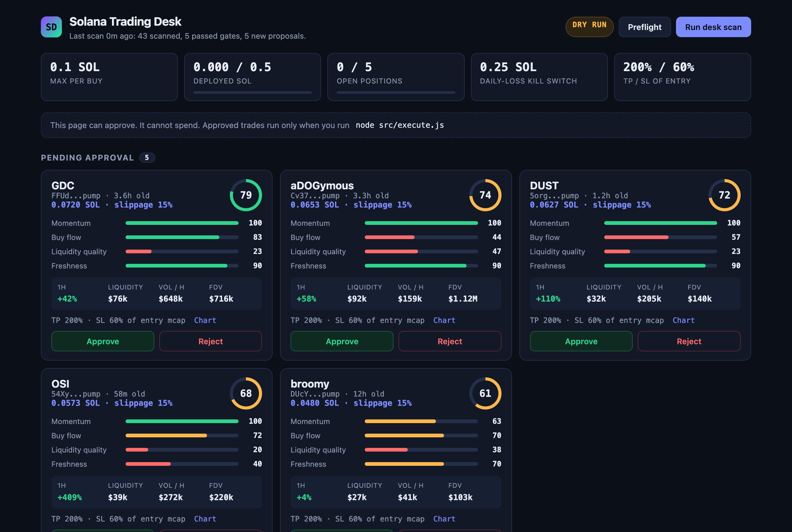Image resolution: width=792 pixels, height=532 pixels.
Task: Approve the GDC proposal
Action: [103, 341]
